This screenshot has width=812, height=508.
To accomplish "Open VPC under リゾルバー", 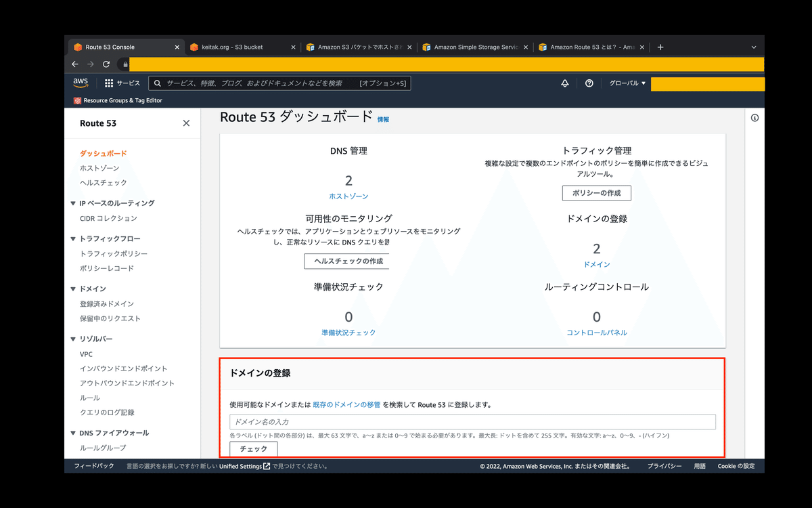I will click(86, 354).
